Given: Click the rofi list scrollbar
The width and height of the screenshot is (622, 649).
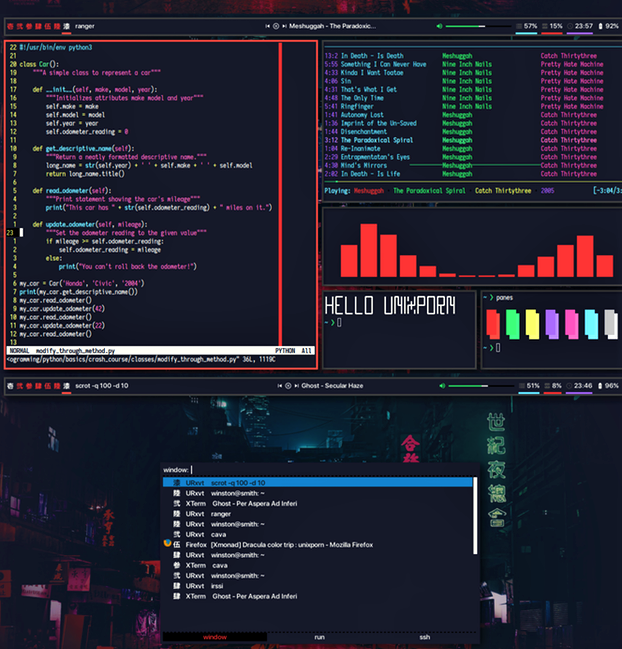Looking at the screenshot, I should pyautogui.click(x=475, y=516).
